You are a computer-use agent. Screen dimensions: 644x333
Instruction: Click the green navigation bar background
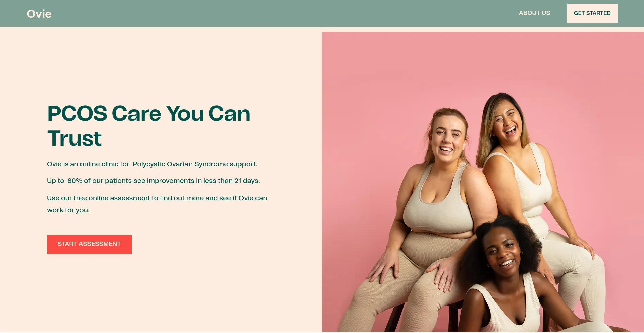268,13
